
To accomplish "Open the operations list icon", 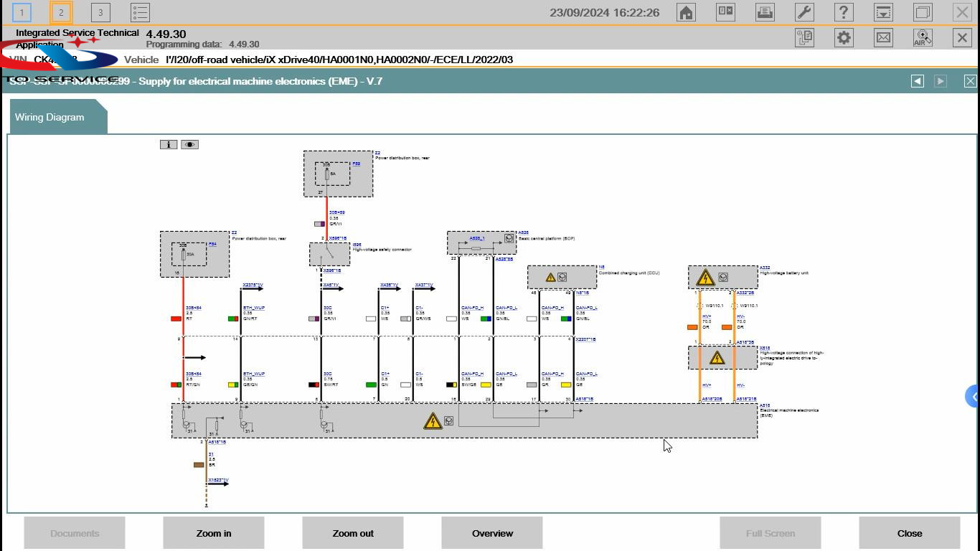I will (140, 12).
